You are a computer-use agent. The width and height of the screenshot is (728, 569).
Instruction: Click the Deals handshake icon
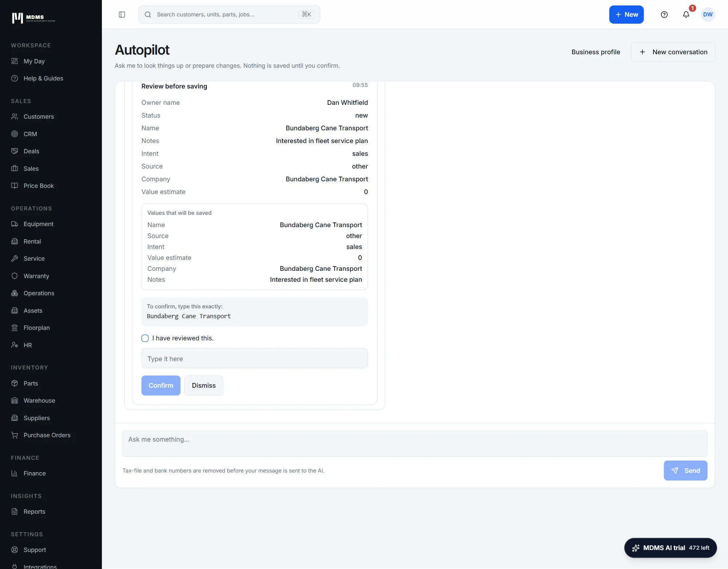point(15,151)
